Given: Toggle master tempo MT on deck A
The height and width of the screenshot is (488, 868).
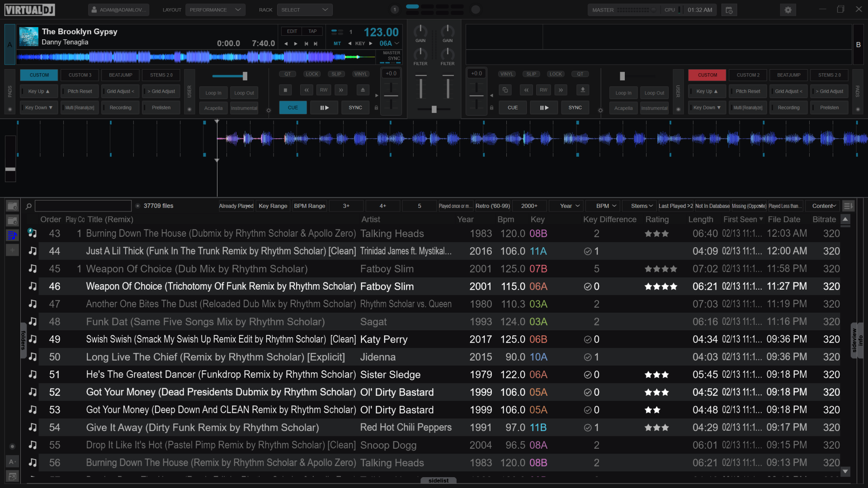Looking at the screenshot, I should [337, 44].
